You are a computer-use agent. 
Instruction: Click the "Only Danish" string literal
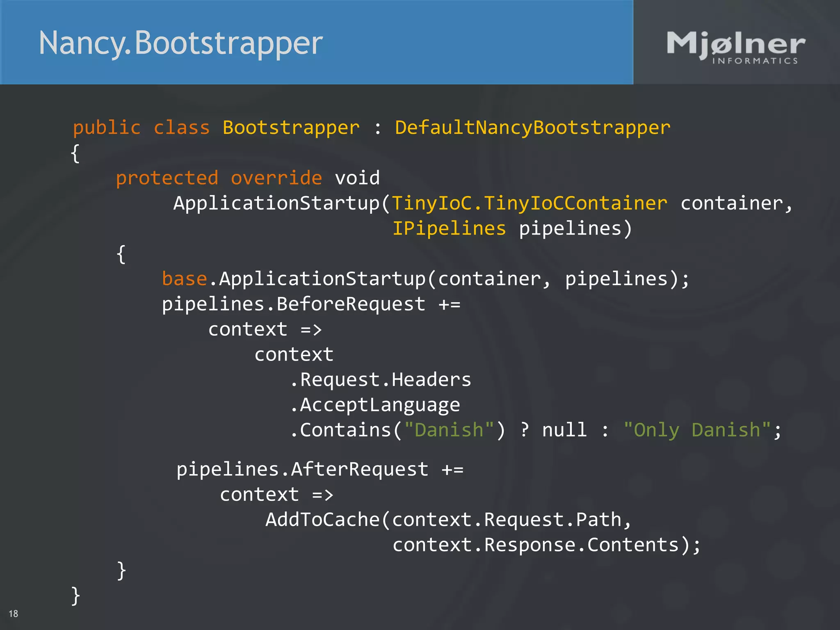click(697, 430)
